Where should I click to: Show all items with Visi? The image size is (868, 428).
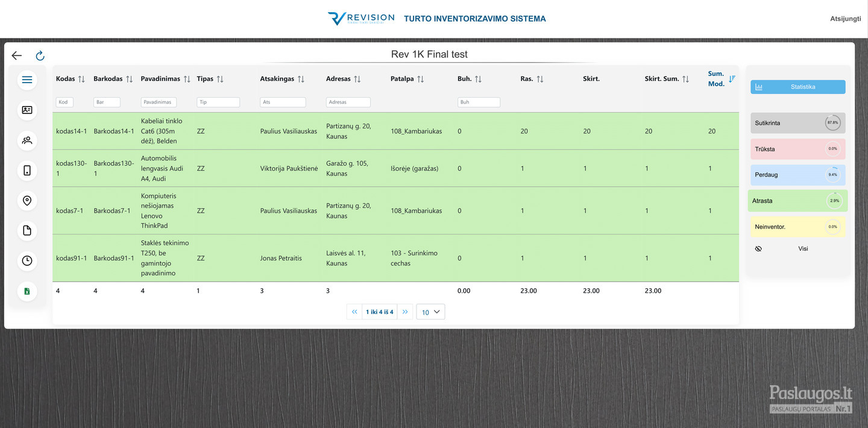(x=803, y=248)
